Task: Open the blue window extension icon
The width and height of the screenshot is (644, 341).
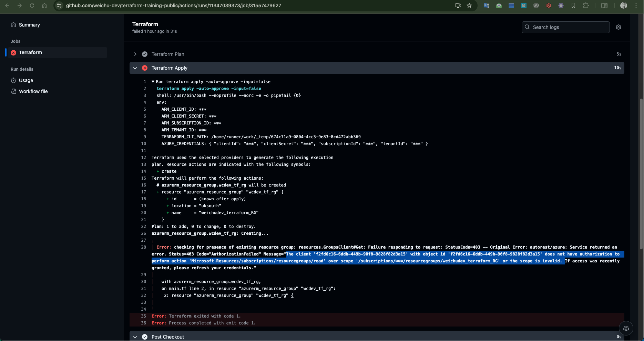Action: [511, 6]
